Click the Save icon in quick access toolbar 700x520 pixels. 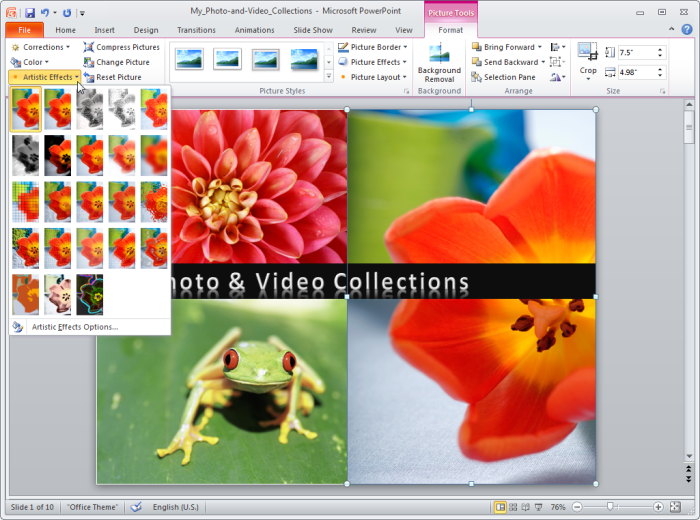(x=30, y=12)
